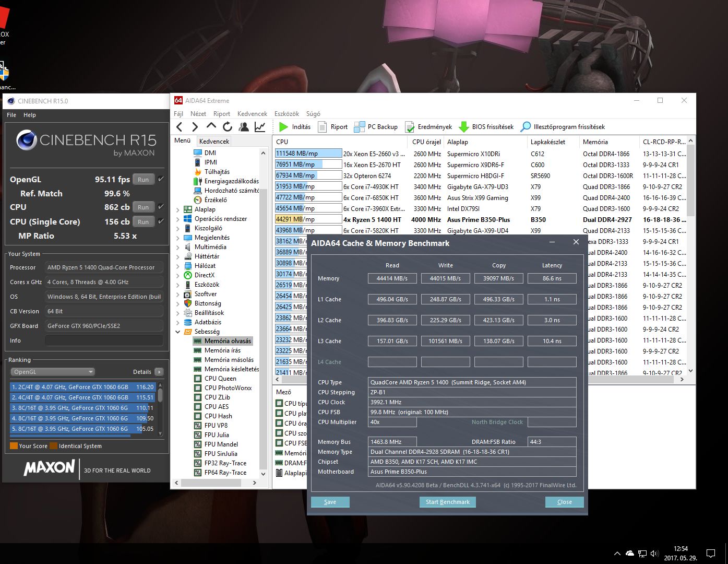The height and width of the screenshot is (564, 728).
Task: Open DirectX Xbox-icon node
Action: coord(204,275)
